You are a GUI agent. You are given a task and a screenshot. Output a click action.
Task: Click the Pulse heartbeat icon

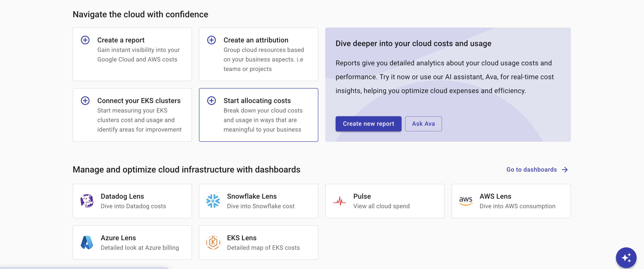coord(339,201)
